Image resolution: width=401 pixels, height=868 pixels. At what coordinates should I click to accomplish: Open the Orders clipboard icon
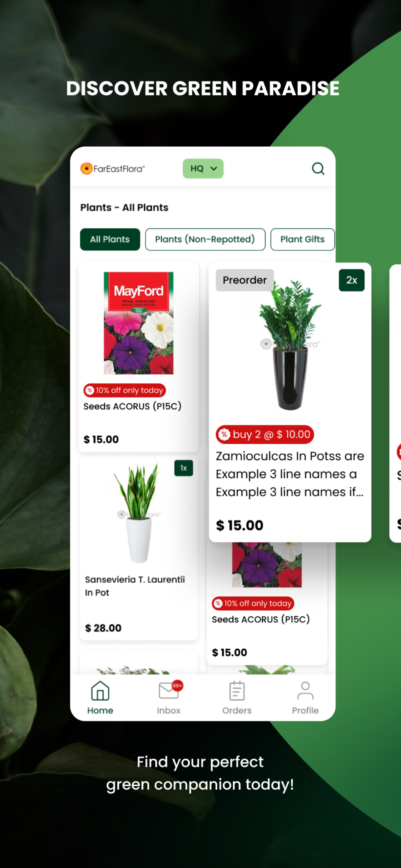pos(237,690)
